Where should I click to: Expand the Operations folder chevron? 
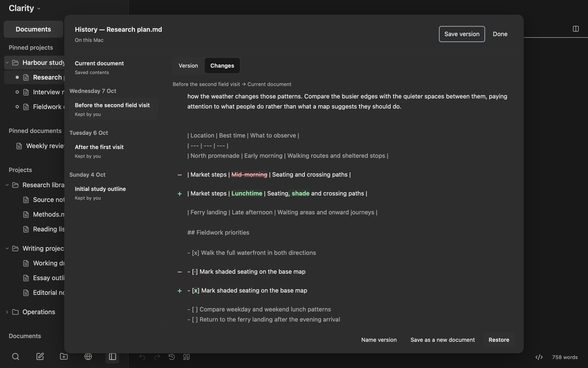(7, 312)
